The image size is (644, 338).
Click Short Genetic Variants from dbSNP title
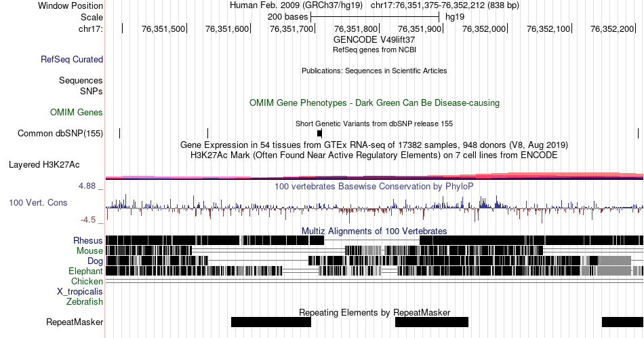point(374,124)
